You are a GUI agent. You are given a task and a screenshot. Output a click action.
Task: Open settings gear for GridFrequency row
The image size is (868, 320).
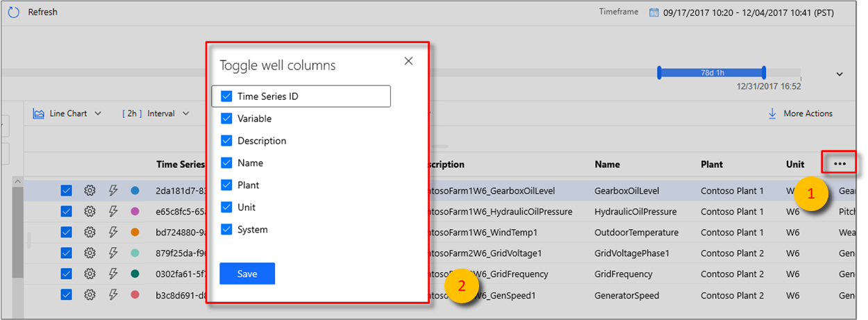point(90,274)
